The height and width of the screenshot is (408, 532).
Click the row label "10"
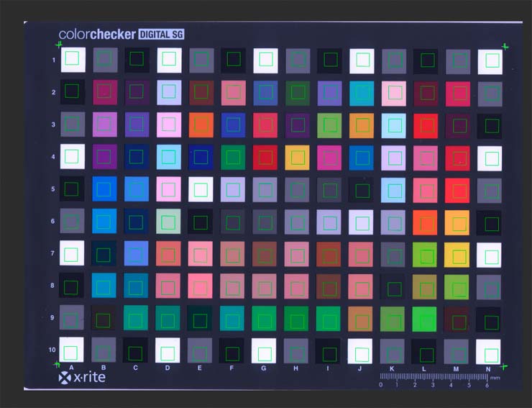click(x=52, y=350)
